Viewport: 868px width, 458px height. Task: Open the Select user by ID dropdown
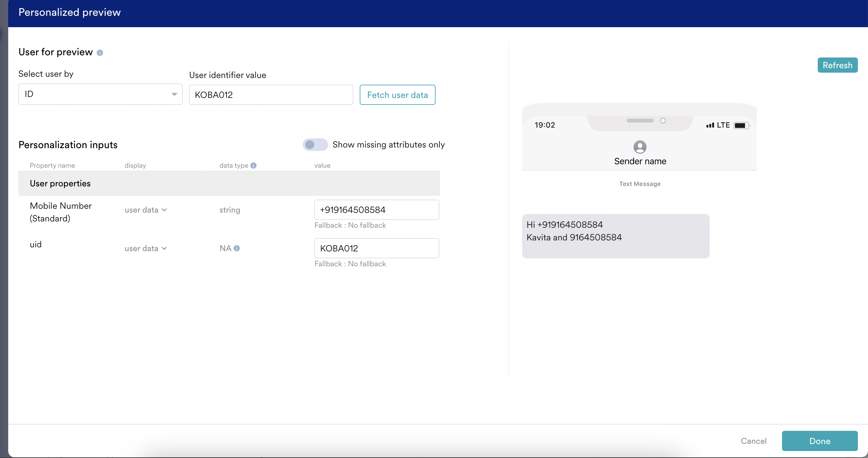pos(100,94)
